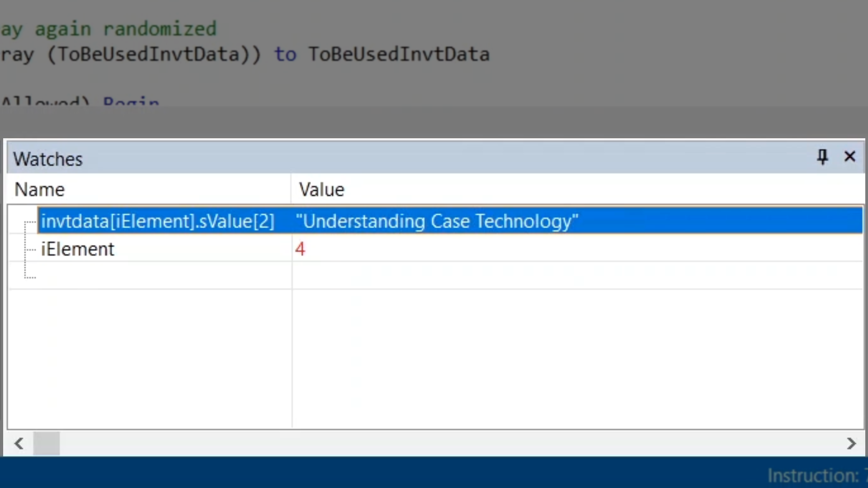The image size is (868, 488).
Task: Select the iElement watch entry
Action: tap(78, 249)
